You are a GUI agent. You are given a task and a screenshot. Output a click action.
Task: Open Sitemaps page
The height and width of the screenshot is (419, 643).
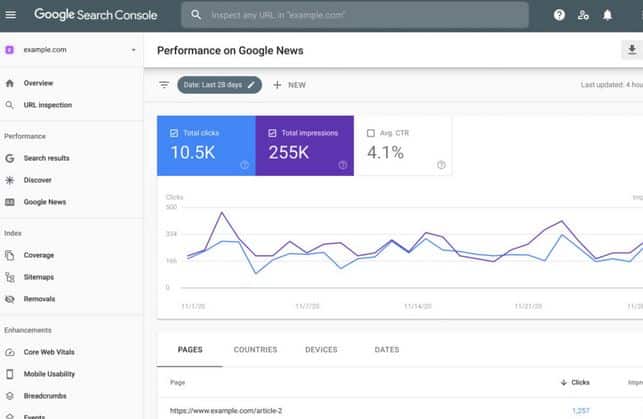click(x=39, y=277)
